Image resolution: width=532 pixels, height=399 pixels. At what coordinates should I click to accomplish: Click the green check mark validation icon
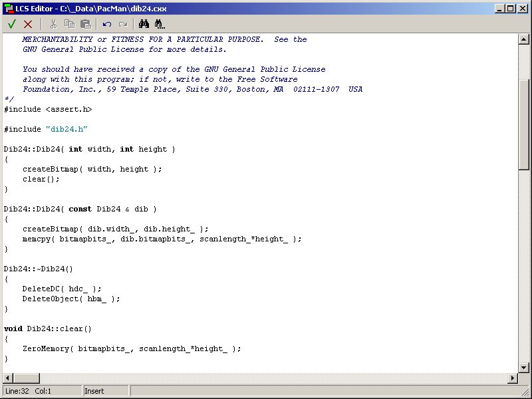click(x=12, y=23)
